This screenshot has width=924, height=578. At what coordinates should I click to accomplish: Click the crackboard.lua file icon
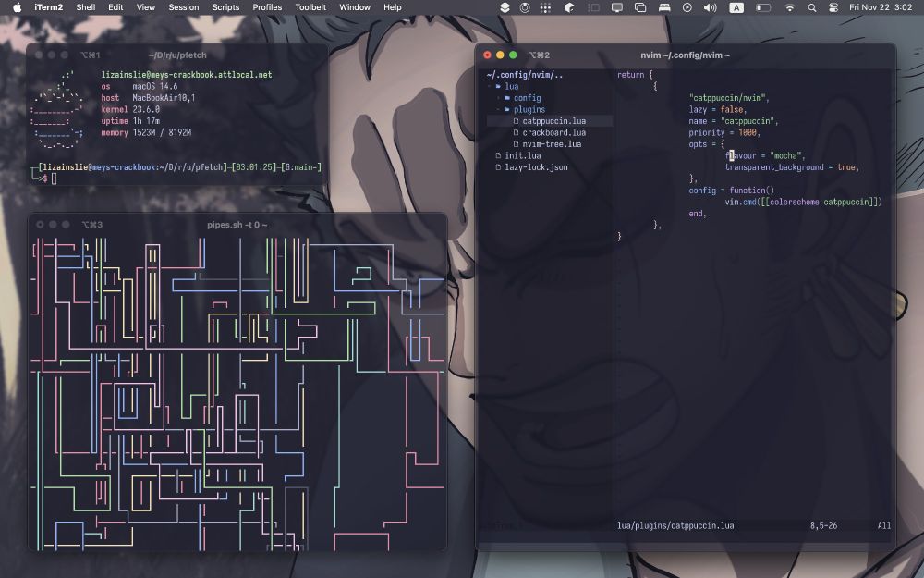[517, 132]
